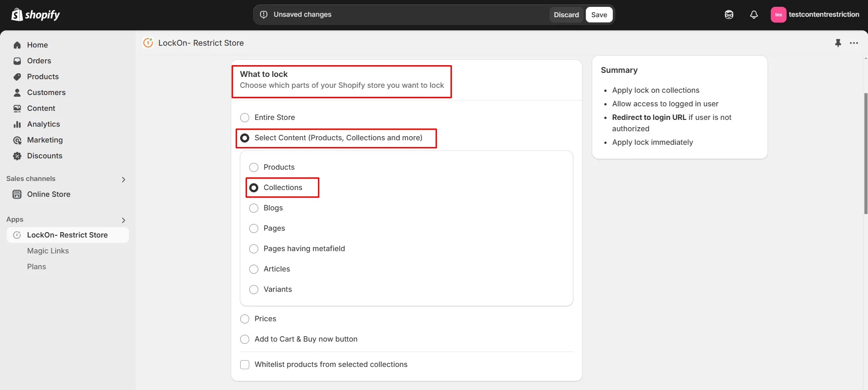Choose Blogs radio button
The width and height of the screenshot is (868, 390).
[254, 208]
